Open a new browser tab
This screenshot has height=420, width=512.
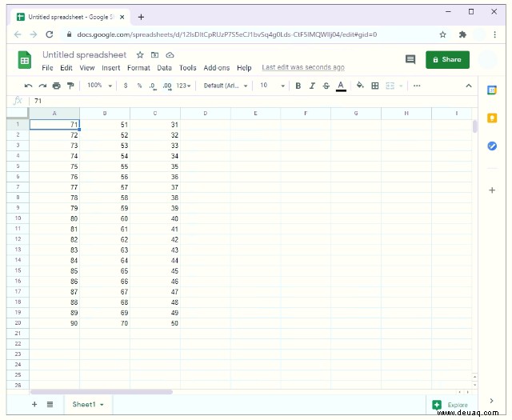141,17
